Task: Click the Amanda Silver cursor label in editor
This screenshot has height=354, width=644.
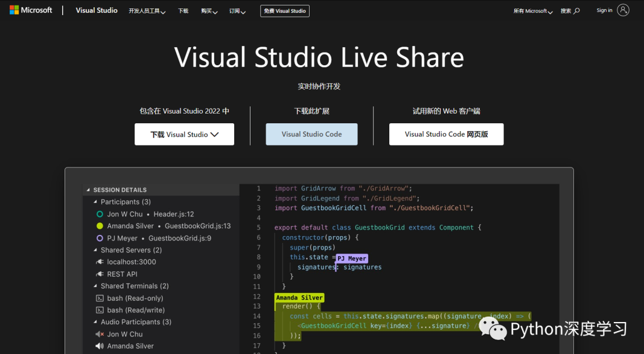Action: coord(299,297)
